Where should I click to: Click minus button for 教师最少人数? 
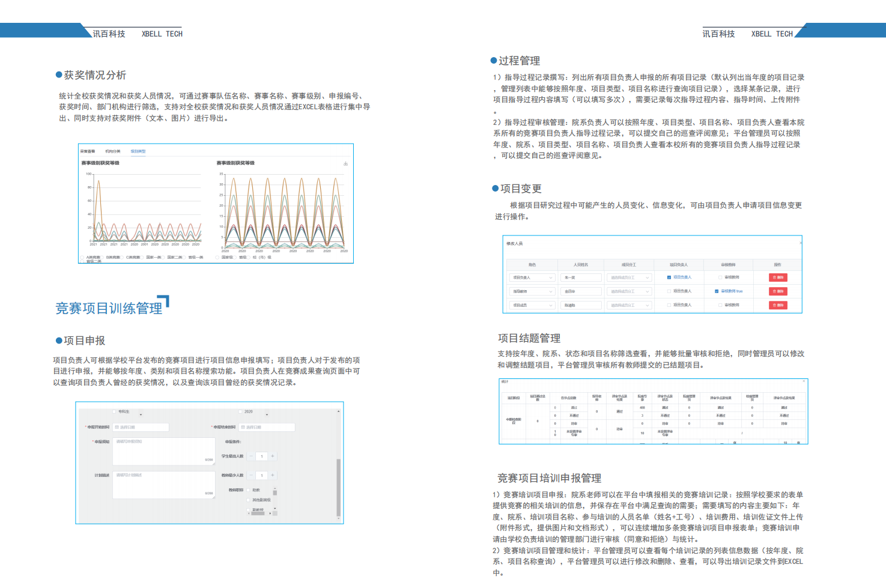(251, 475)
